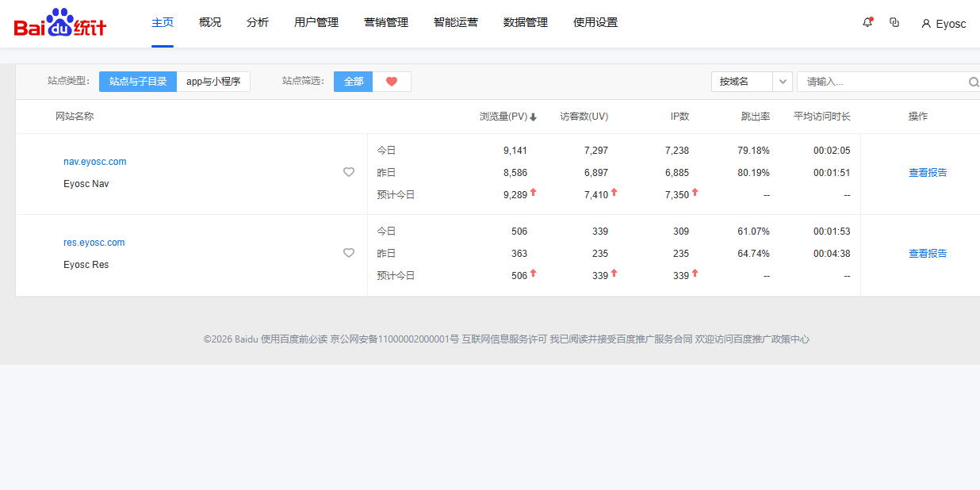This screenshot has height=490, width=980.
Task: Click 京公网安备 footer link
Action: (395, 339)
